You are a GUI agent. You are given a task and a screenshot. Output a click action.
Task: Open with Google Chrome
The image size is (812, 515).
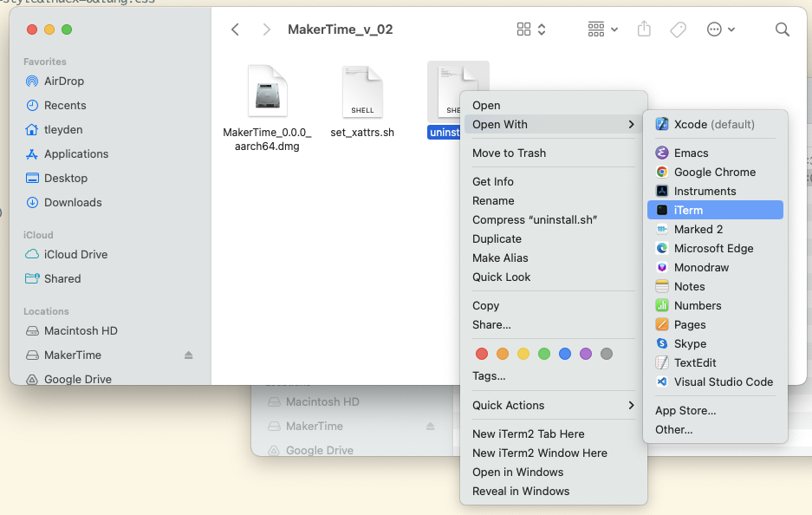click(x=715, y=172)
